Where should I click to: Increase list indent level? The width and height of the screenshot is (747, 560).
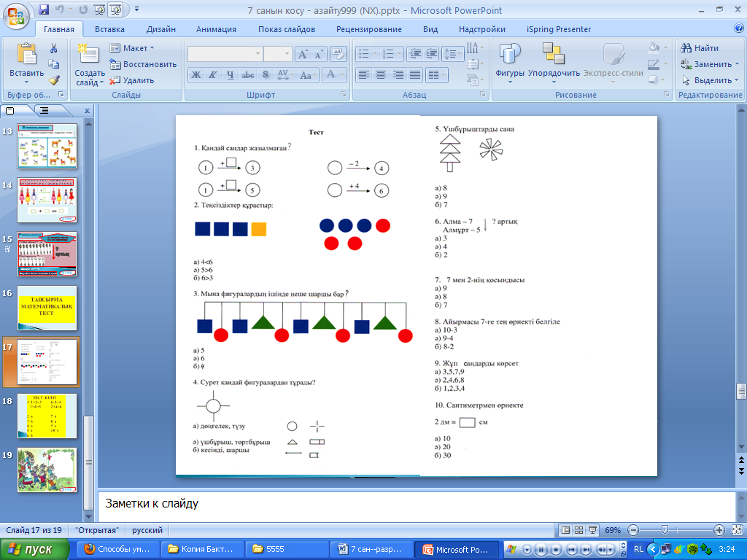[431, 54]
